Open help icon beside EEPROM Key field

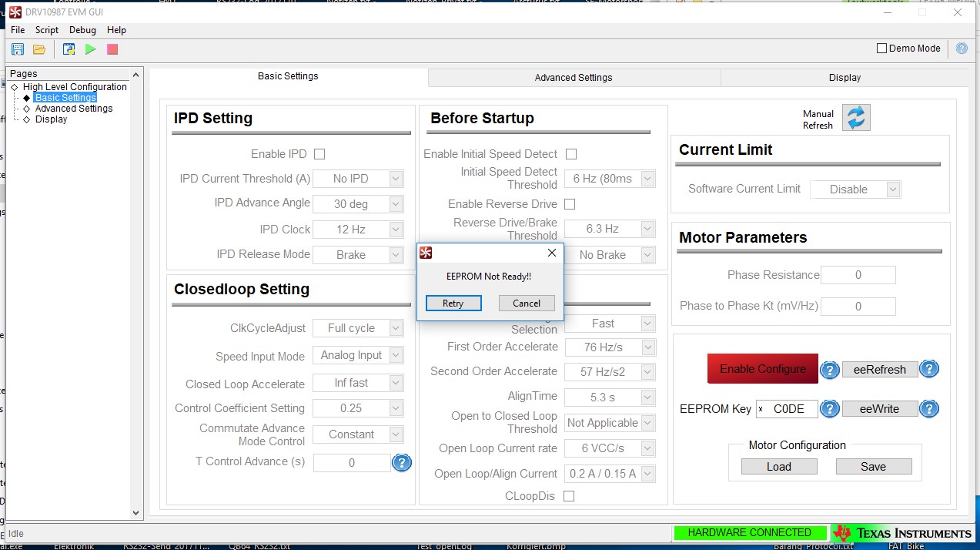[x=829, y=409]
